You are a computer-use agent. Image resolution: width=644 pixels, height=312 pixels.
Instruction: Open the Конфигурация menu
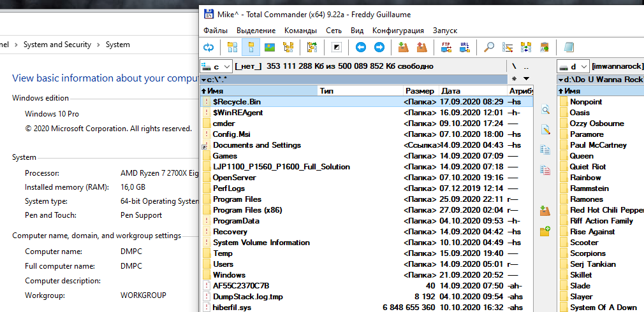(398, 31)
